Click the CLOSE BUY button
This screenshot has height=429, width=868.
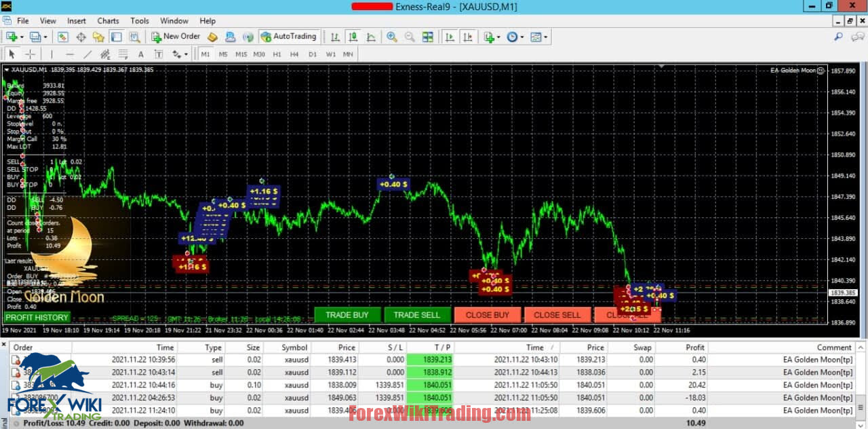click(488, 315)
